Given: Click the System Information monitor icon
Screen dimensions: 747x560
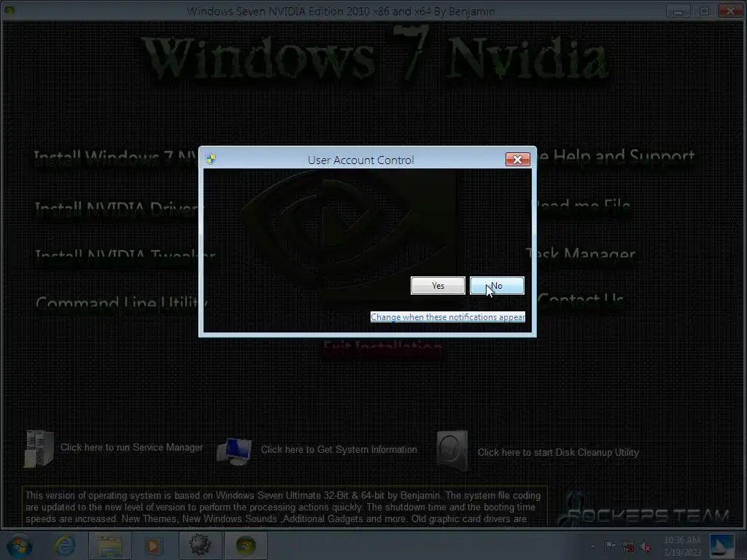Looking at the screenshot, I should click(x=234, y=451).
